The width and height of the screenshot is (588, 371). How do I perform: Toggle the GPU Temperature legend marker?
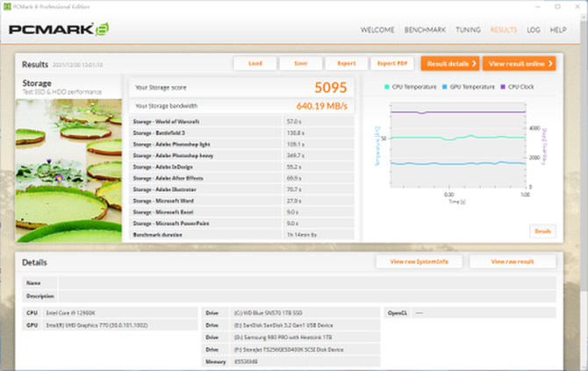point(446,87)
